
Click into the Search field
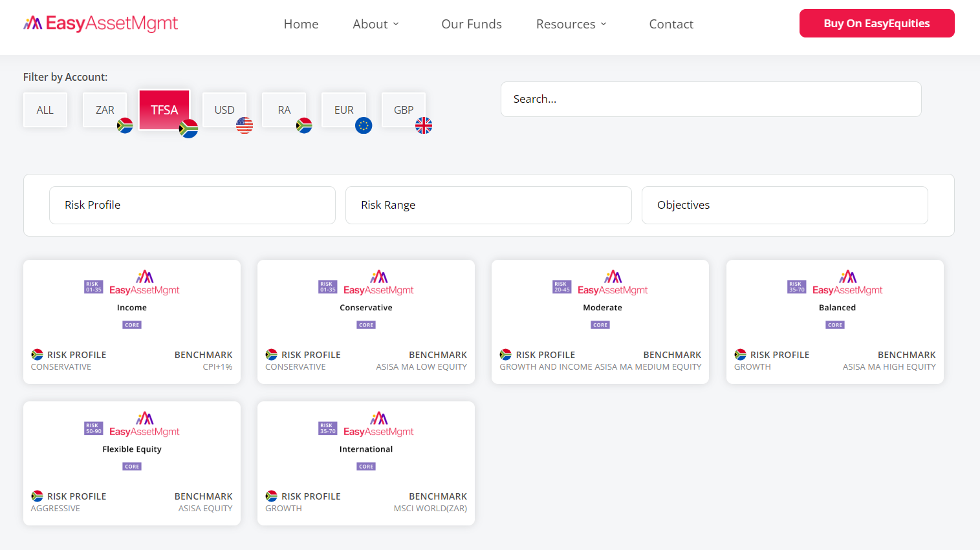711,99
